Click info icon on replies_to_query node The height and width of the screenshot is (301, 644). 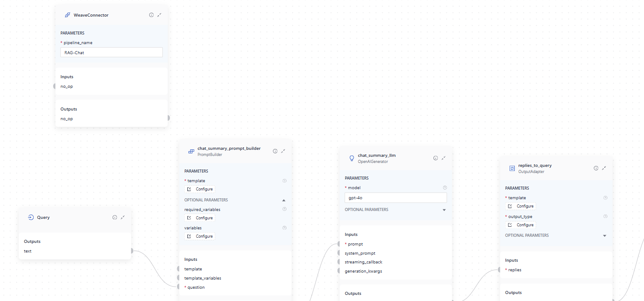click(x=596, y=168)
